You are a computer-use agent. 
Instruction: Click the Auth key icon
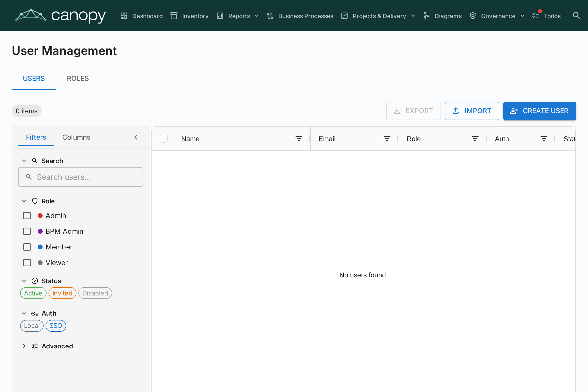(x=35, y=314)
